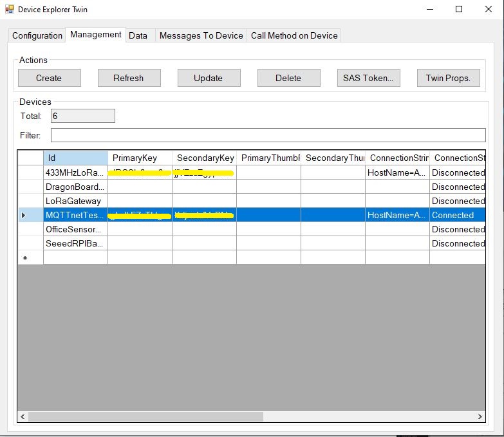Click the horizontal scrollbar right arrow
The width and height of the screenshot is (504, 437).
tap(480, 417)
